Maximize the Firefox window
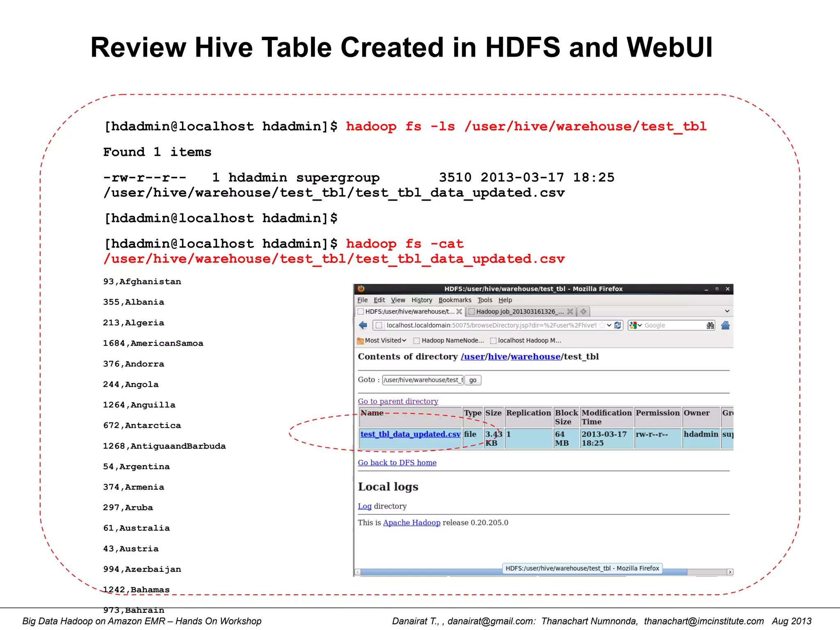 tap(717, 289)
